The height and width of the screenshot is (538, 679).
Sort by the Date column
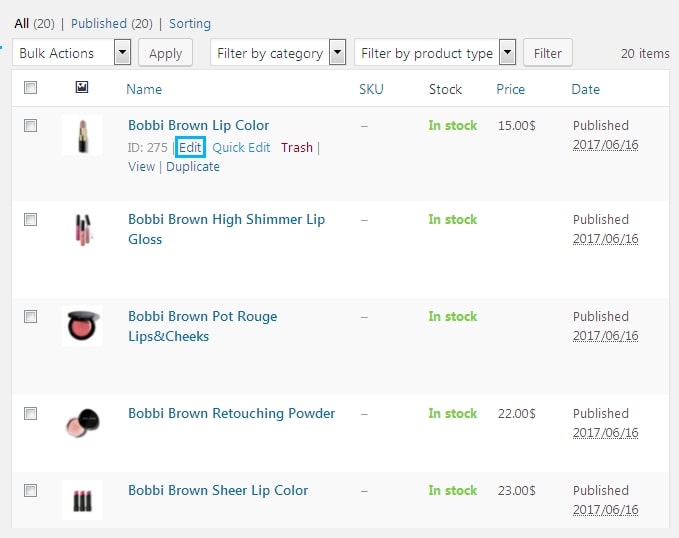coord(585,89)
